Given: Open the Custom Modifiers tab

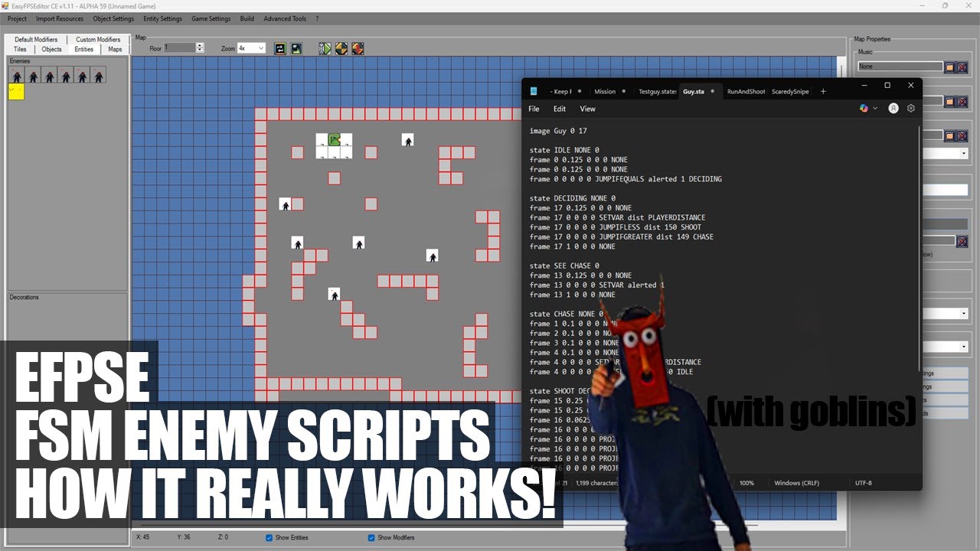Looking at the screenshot, I should [x=98, y=39].
